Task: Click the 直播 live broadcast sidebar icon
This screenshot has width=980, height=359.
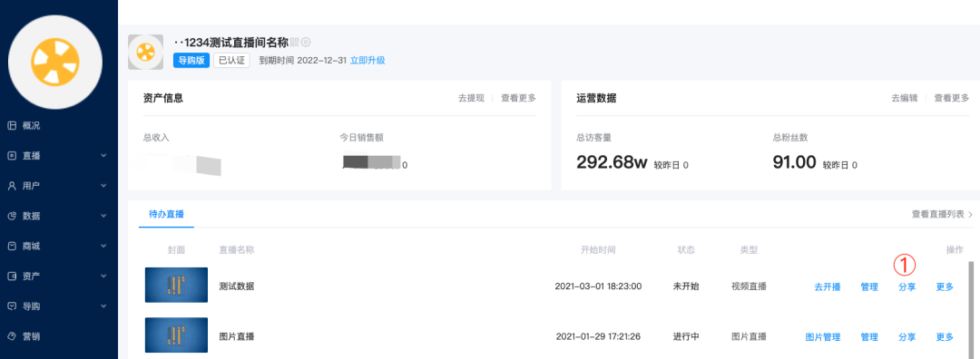Action: pos(11,155)
